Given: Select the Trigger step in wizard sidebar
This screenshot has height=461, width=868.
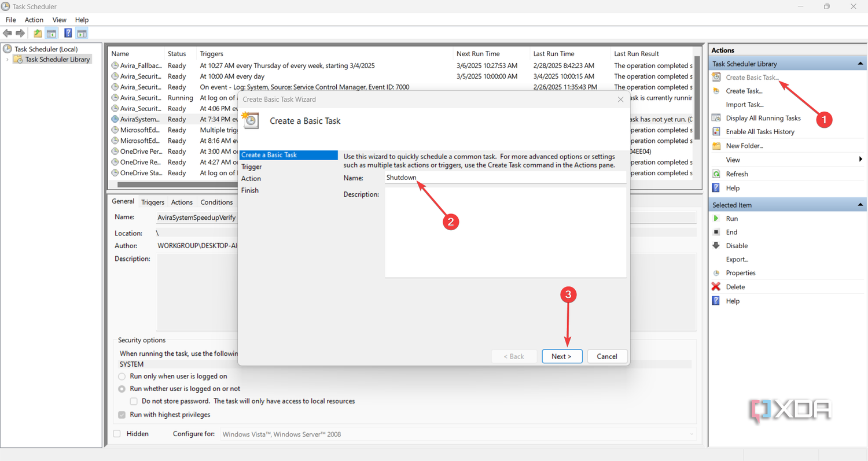Looking at the screenshot, I should coord(252,167).
